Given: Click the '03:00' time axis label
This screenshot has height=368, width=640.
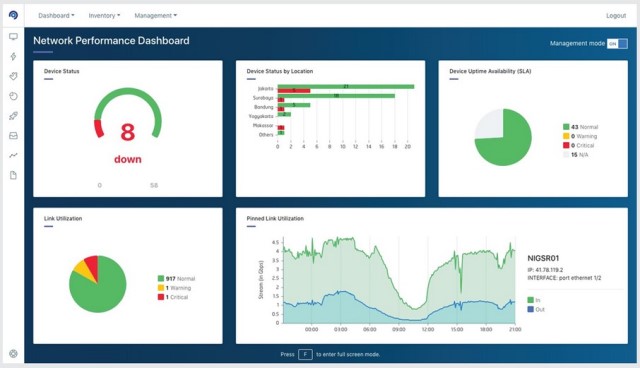Looking at the screenshot, I should coord(340,329).
